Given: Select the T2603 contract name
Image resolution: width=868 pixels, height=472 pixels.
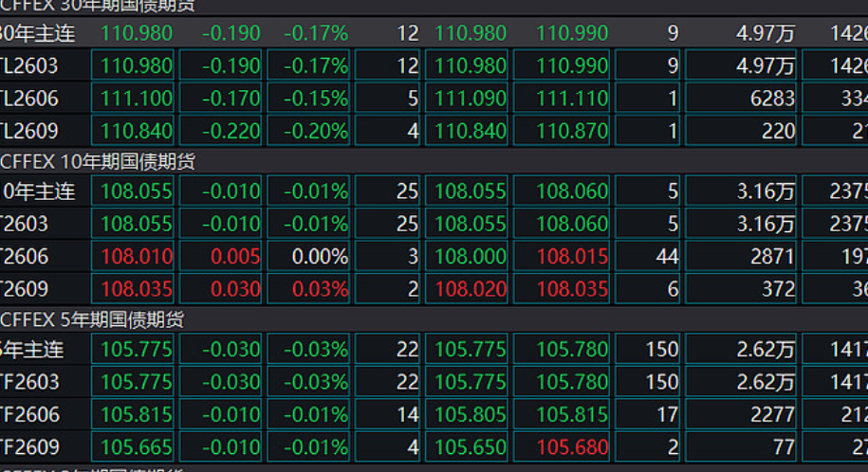Looking at the screenshot, I should coord(28,225).
